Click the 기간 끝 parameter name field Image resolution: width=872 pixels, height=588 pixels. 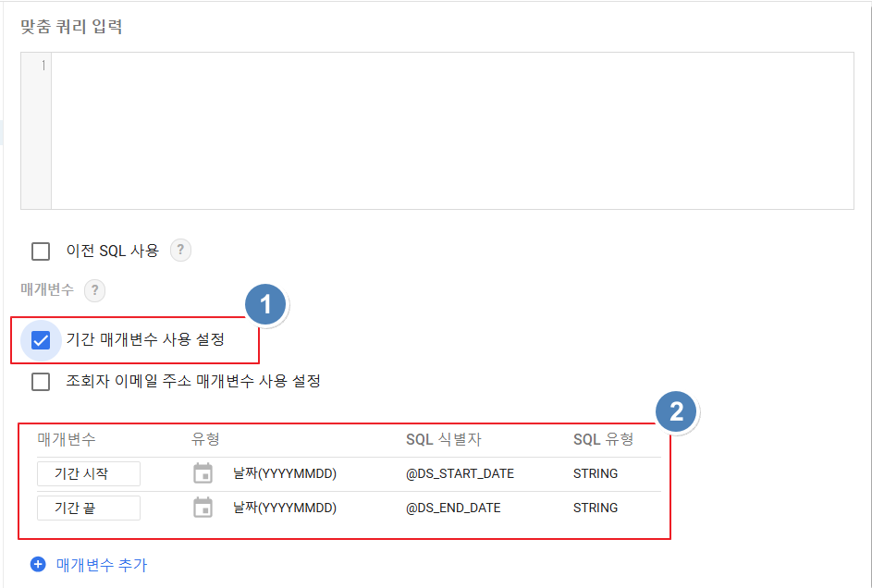click(89, 508)
